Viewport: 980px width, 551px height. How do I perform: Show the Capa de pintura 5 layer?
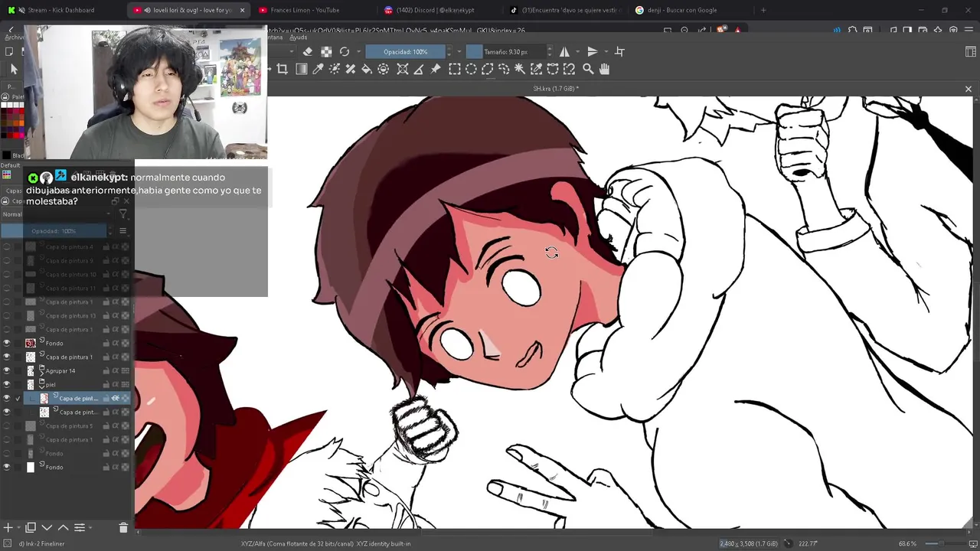7,425
